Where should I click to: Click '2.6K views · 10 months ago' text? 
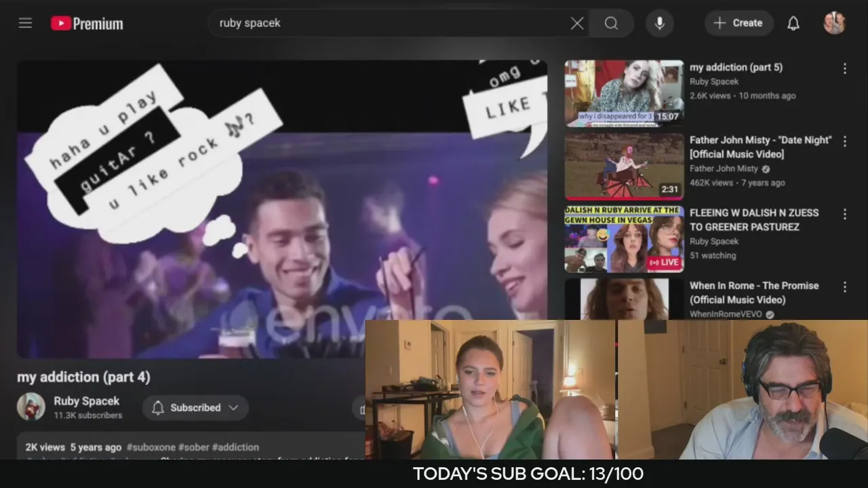(x=743, y=96)
